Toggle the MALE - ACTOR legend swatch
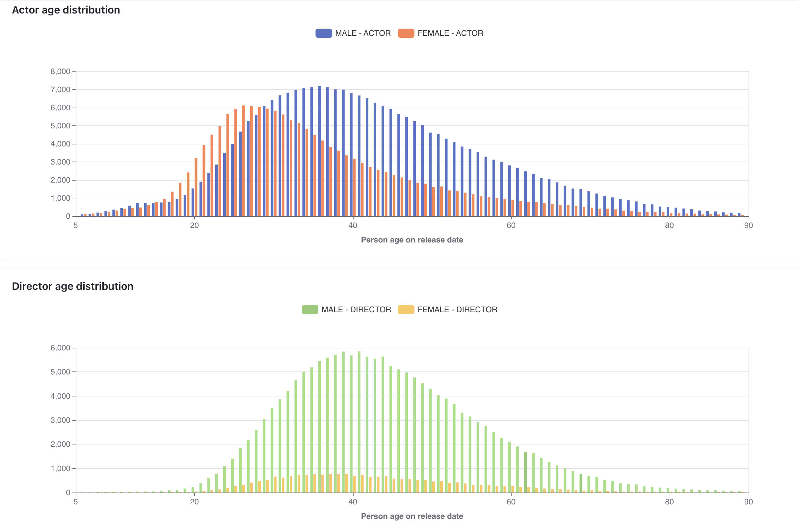The width and height of the screenshot is (798, 532). click(324, 33)
